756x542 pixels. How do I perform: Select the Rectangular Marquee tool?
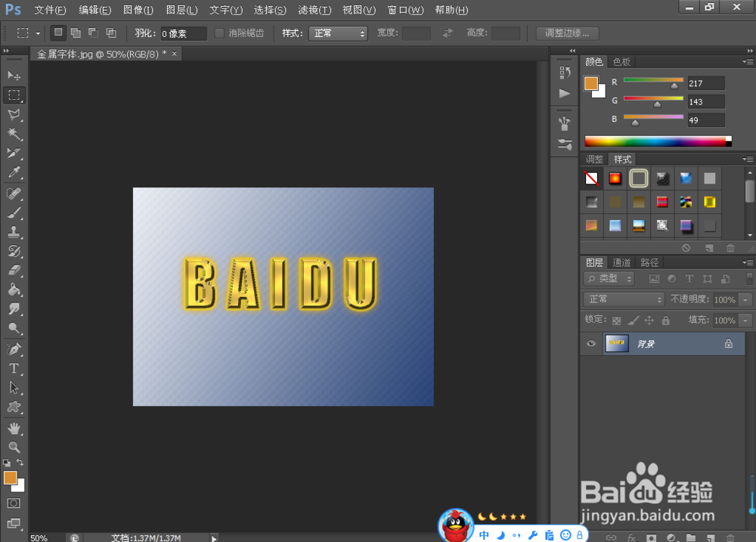[14, 95]
